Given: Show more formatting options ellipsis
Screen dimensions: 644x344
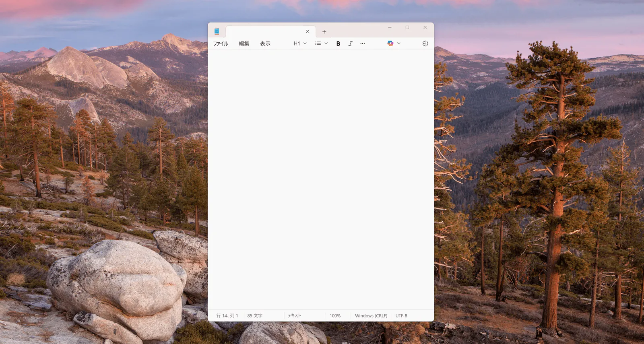Looking at the screenshot, I should (x=363, y=43).
